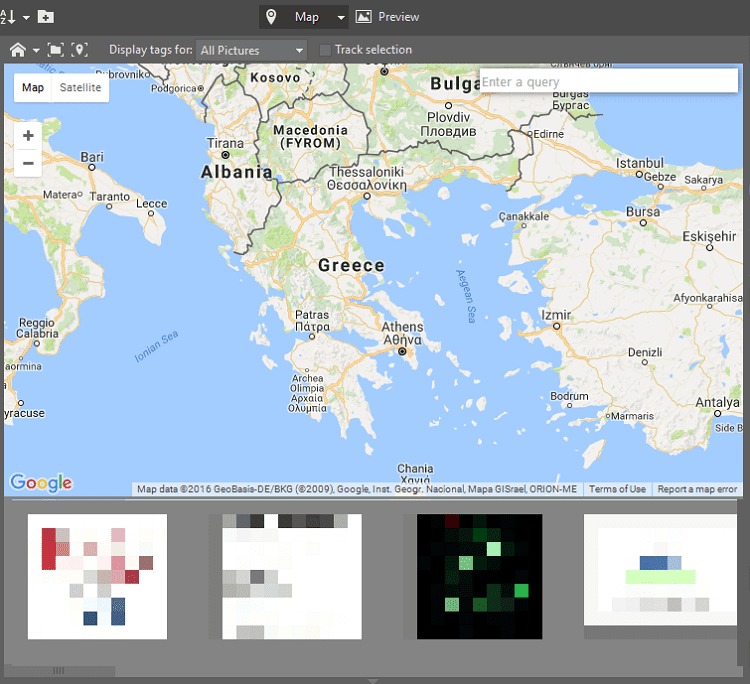Click the map pin location icon
The height and width of the screenshot is (684, 750).
[x=271, y=17]
